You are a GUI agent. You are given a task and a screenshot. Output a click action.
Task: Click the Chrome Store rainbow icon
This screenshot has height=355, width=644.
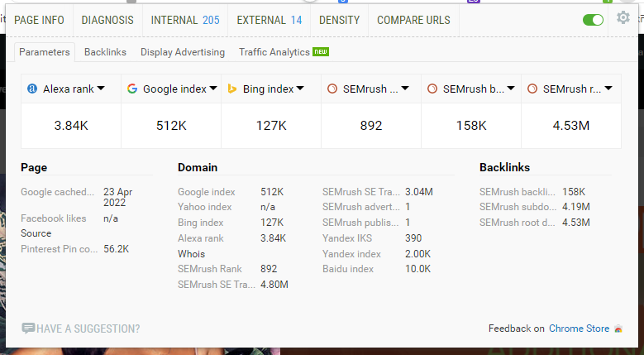click(x=618, y=329)
